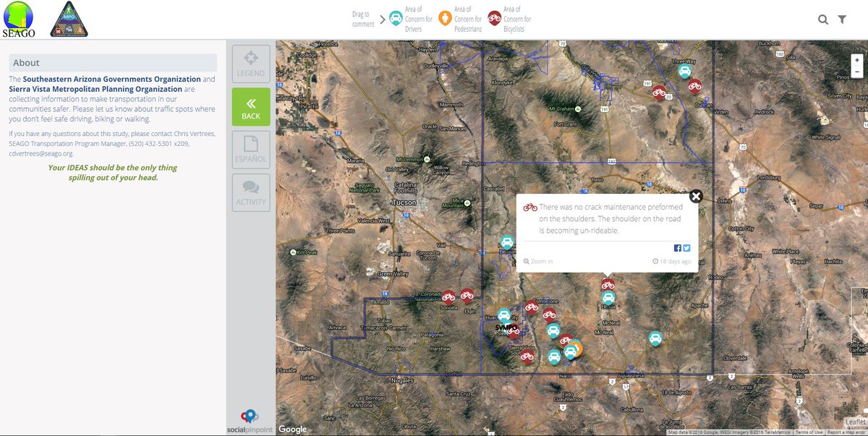Image resolution: width=868 pixels, height=436 pixels.
Task: Switch language with Español button
Action: pyautogui.click(x=251, y=150)
